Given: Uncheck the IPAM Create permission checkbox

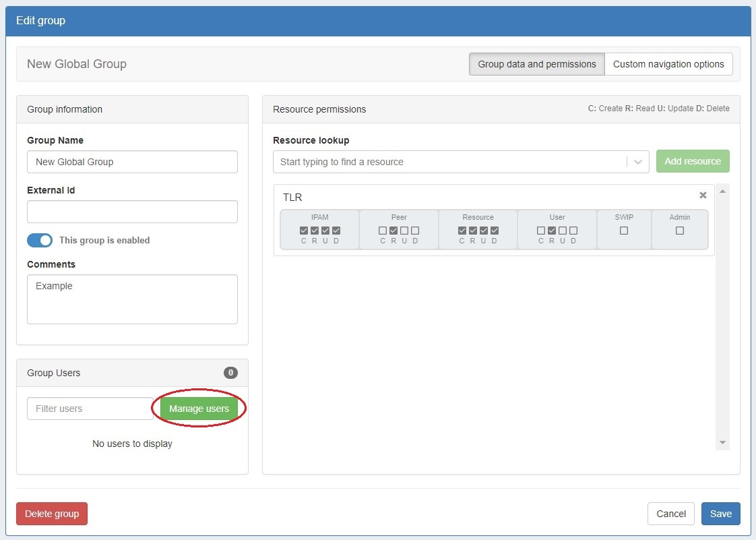Looking at the screenshot, I should [x=304, y=231].
